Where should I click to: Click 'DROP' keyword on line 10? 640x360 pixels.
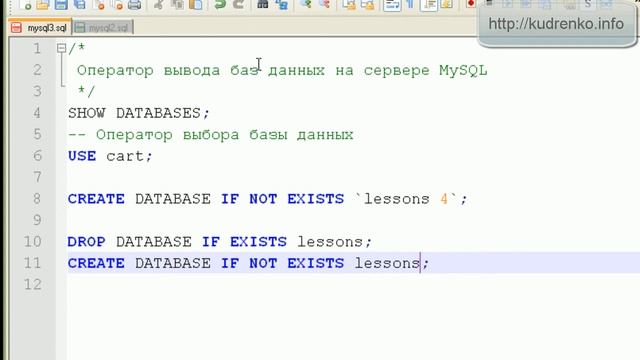pos(87,242)
